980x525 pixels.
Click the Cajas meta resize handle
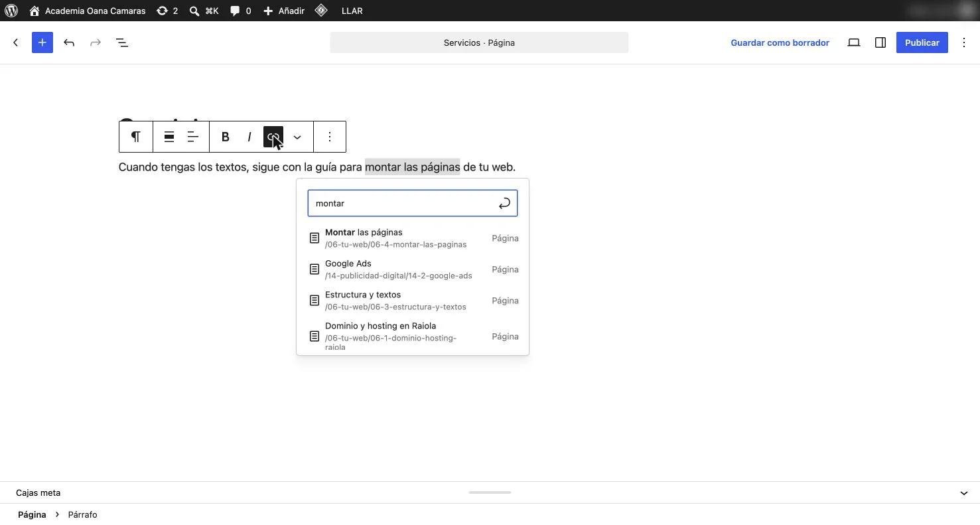[490, 492]
